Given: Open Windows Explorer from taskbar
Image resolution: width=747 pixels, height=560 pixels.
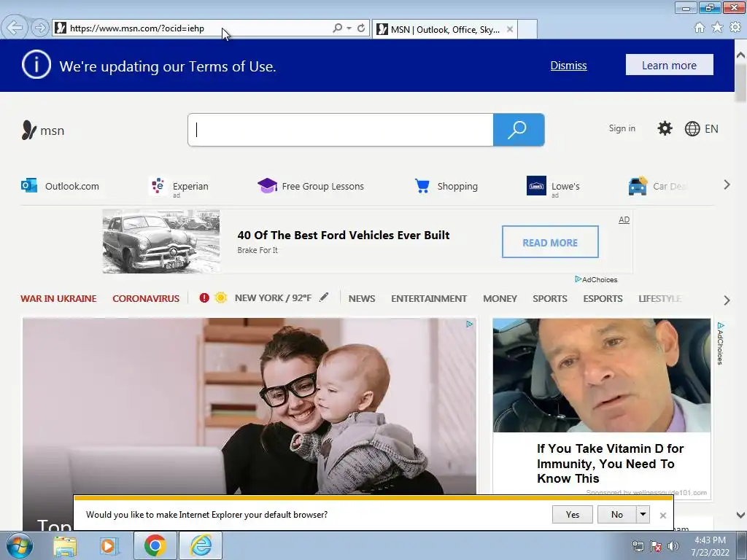Looking at the screenshot, I should (65, 546).
